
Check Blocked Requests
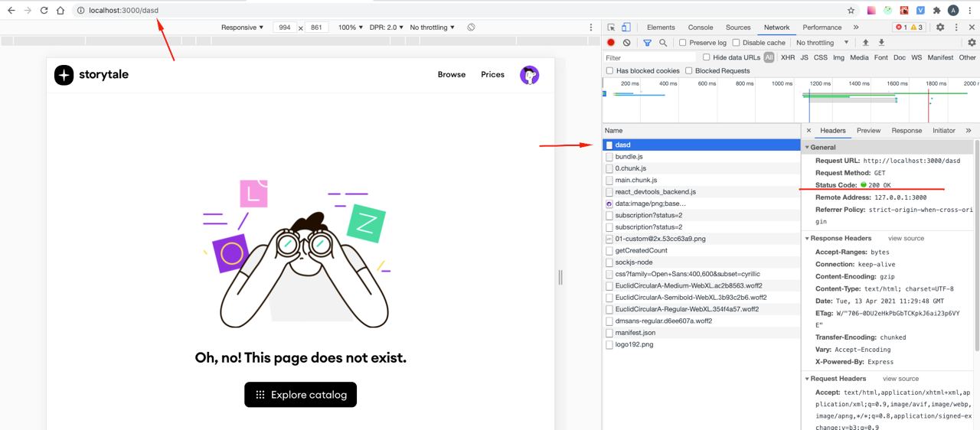[x=688, y=70]
